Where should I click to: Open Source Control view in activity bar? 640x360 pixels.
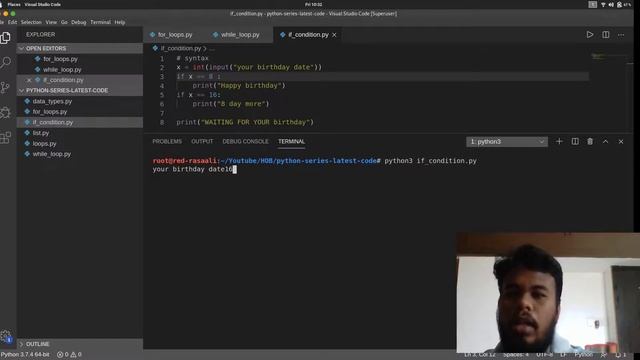(x=5, y=87)
